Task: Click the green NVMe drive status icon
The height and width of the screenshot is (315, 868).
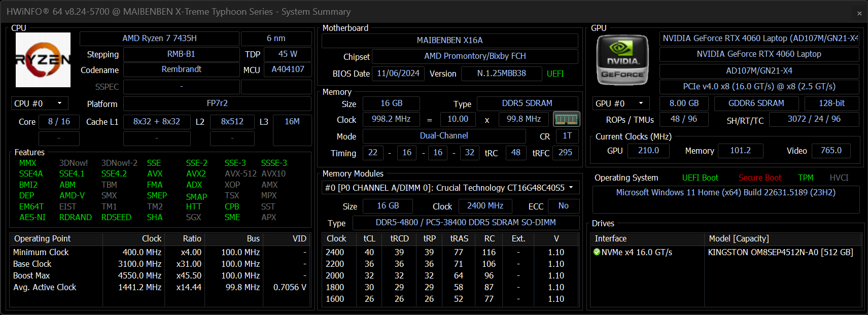Action: click(x=597, y=252)
